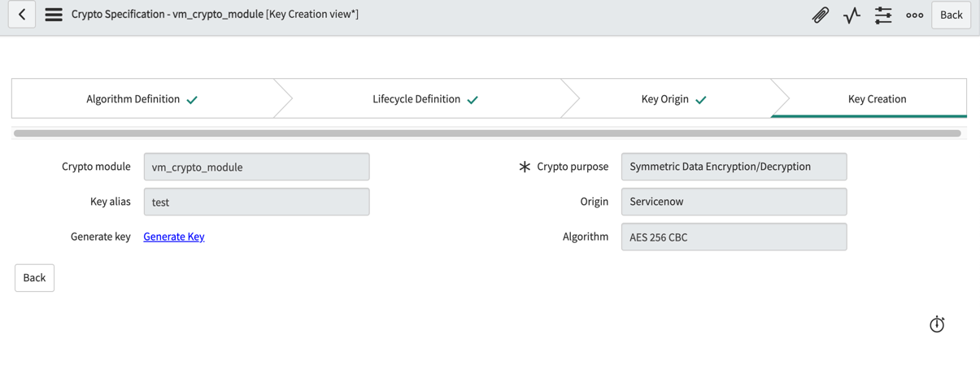The width and height of the screenshot is (980, 378).
Task: Open the Crypto purpose dropdown
Action: coord(734,167)
